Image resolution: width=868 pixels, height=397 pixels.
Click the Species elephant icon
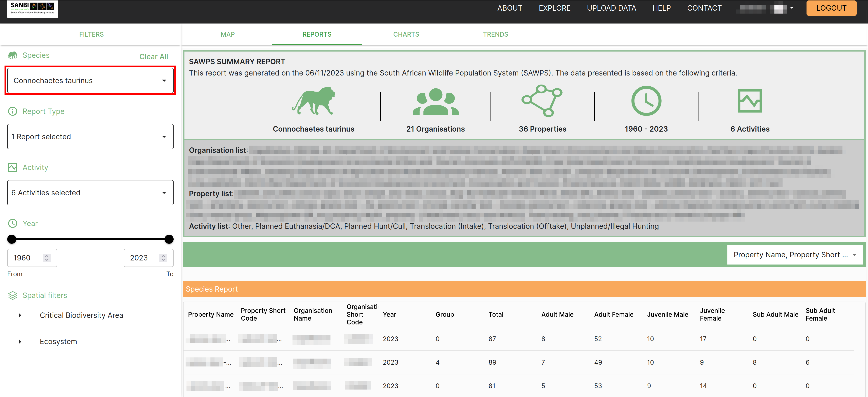coord(12,55)
